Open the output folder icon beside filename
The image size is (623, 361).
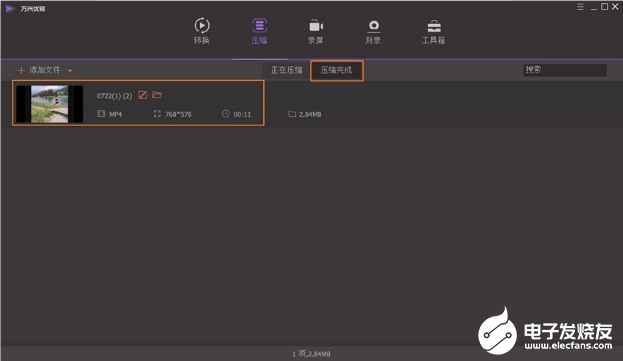click(157, 95)
